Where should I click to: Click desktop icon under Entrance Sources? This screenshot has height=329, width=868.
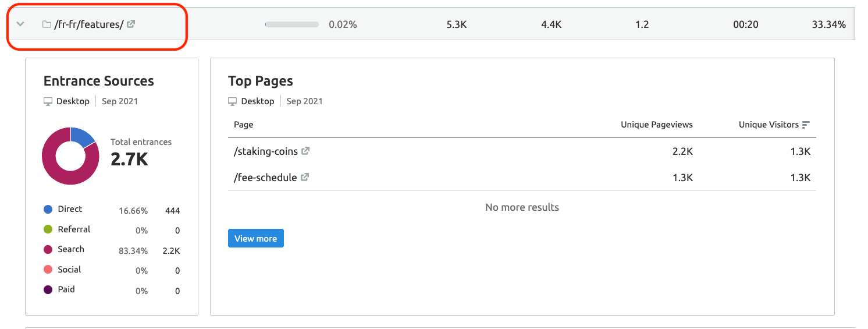48,101
